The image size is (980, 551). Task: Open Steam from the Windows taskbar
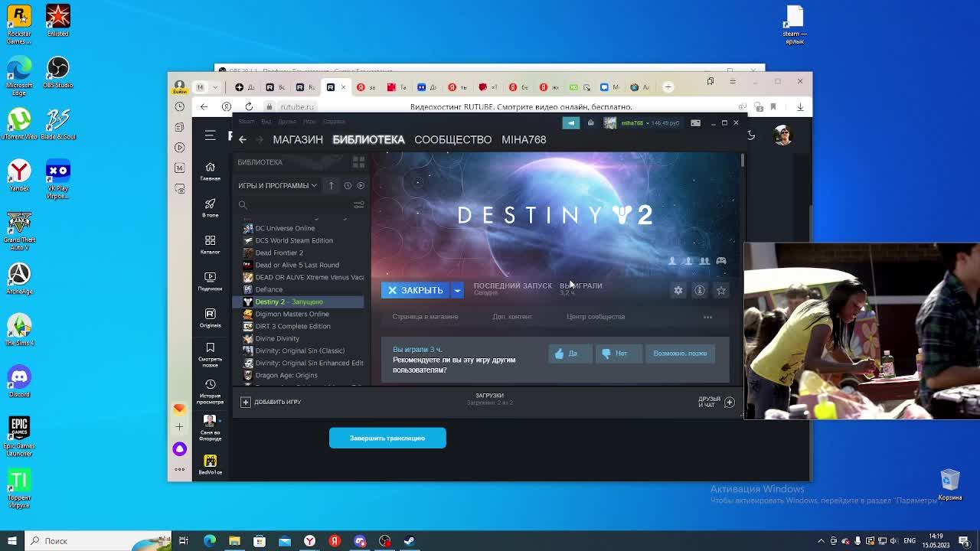click(x=410, y=541)
